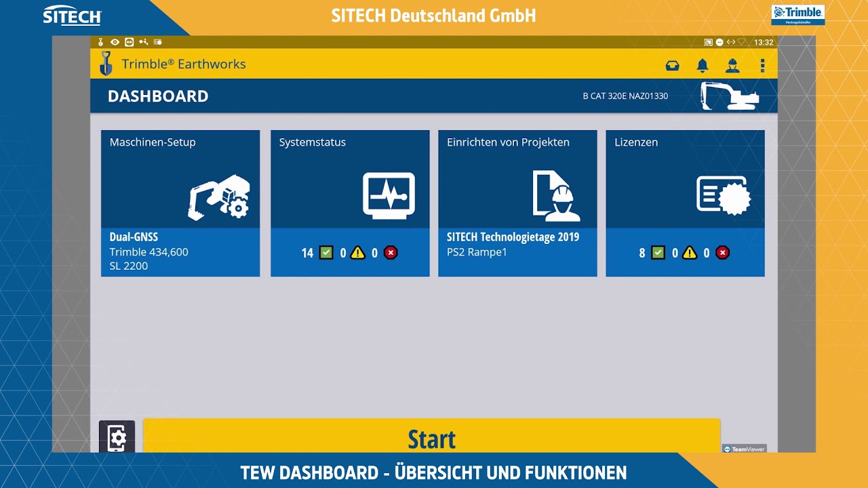Viewport: 868px width, 488px height.
Task: Click red error icon in Systemstatus
Action: [391, 253]
